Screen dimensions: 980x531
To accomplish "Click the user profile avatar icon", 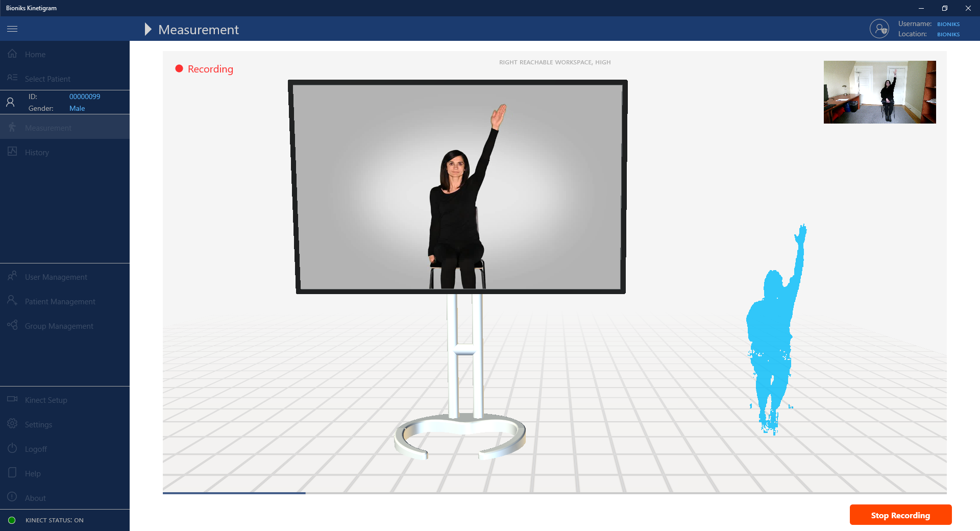I will coord(879,29).
